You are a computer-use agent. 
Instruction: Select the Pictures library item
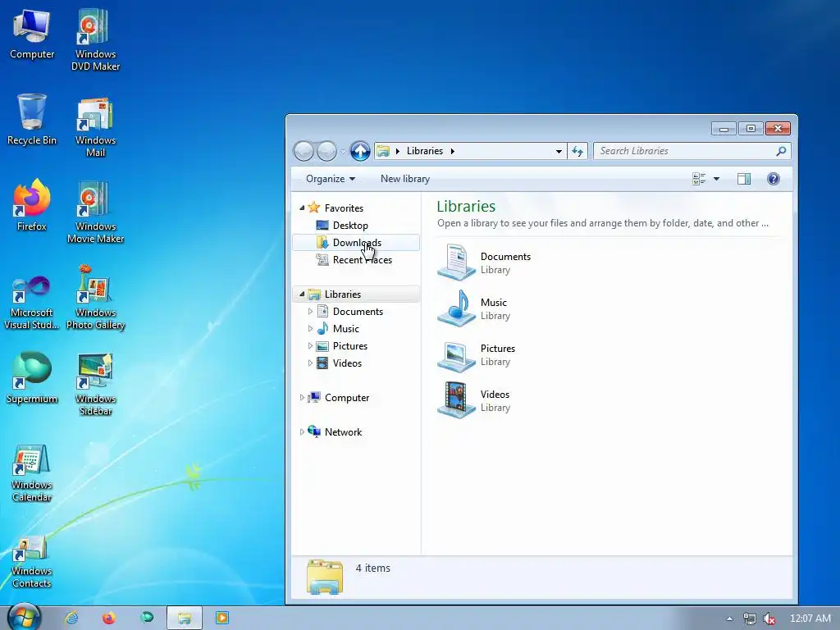(x=477, y=354)
